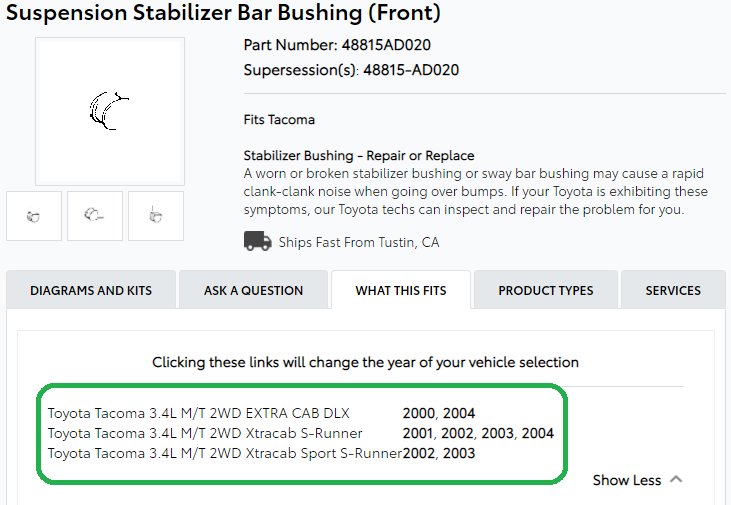Choose 2003 for Xtracab Sport S-Runner

click(459, 453)
